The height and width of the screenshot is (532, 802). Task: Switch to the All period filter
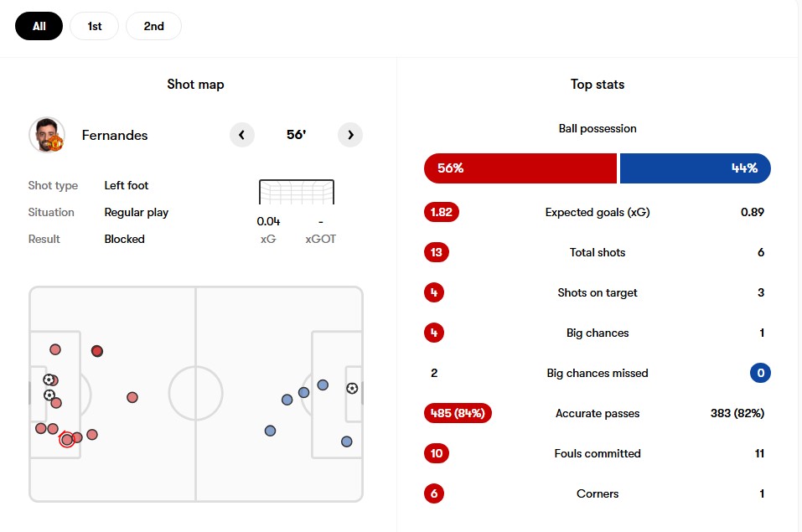[x=39, y=26]
